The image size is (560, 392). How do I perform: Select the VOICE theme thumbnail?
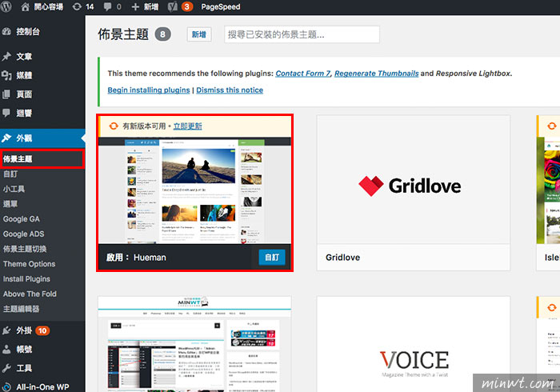coord(414,344)
